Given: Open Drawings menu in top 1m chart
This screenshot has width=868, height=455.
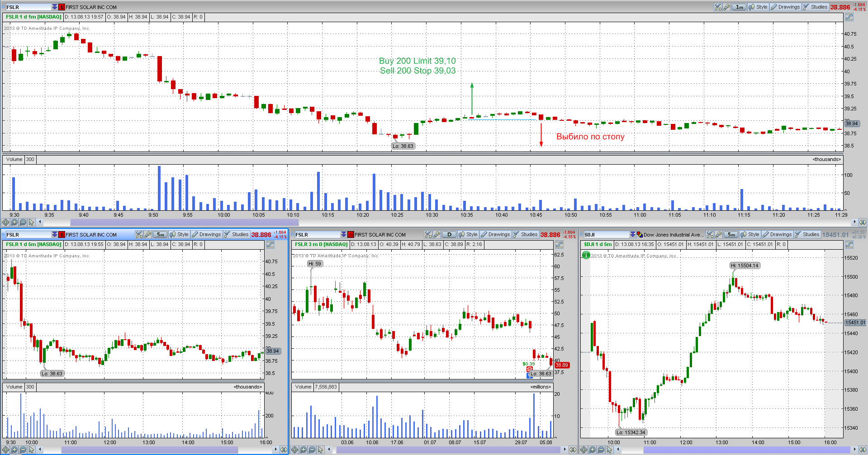Looking at the screenshot, I should [785, 7].
